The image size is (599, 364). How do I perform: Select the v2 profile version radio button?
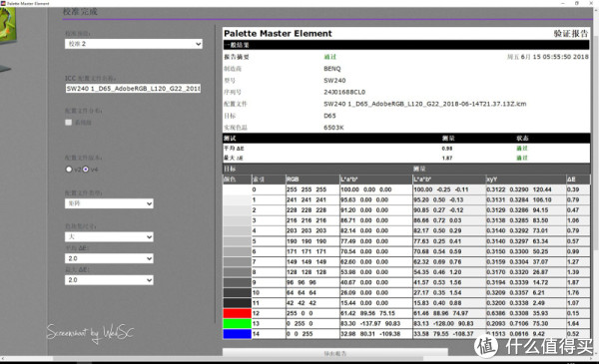(69, 169)
